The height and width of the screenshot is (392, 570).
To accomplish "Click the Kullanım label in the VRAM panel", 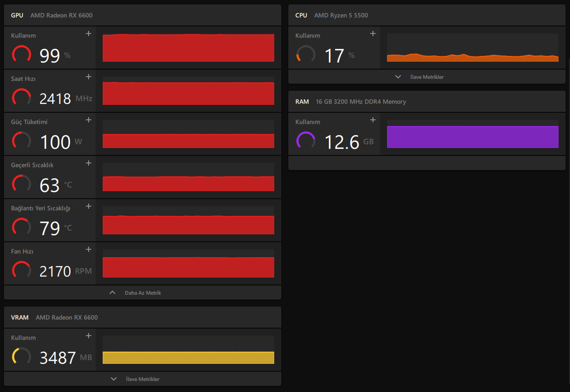I will 23,338.
